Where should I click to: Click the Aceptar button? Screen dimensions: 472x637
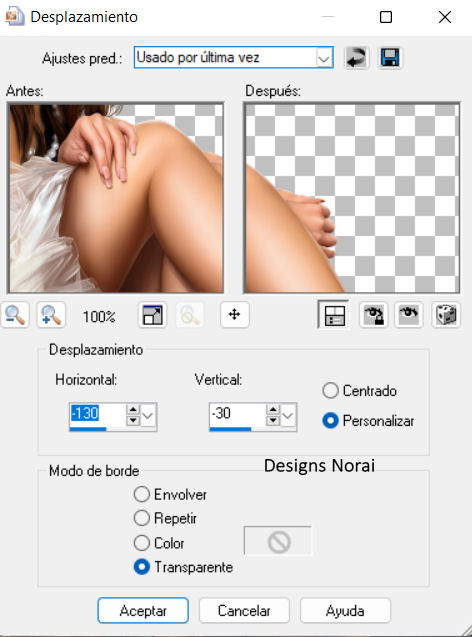143,610
